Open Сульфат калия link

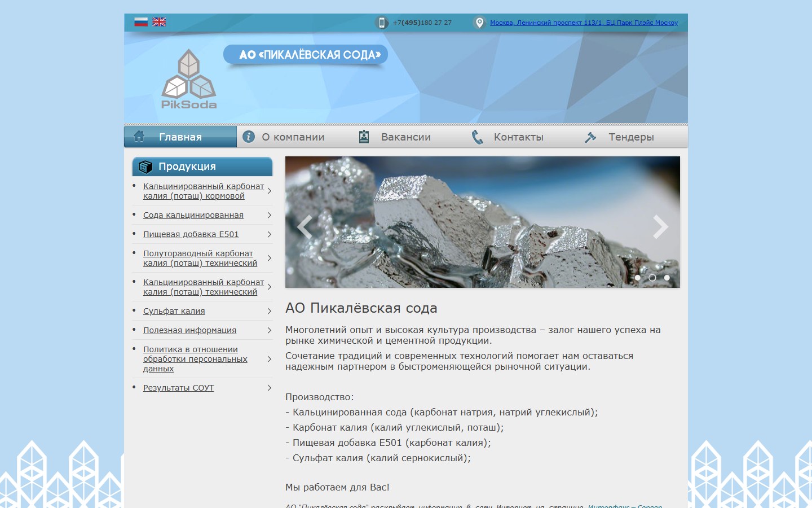click(174, 311)
